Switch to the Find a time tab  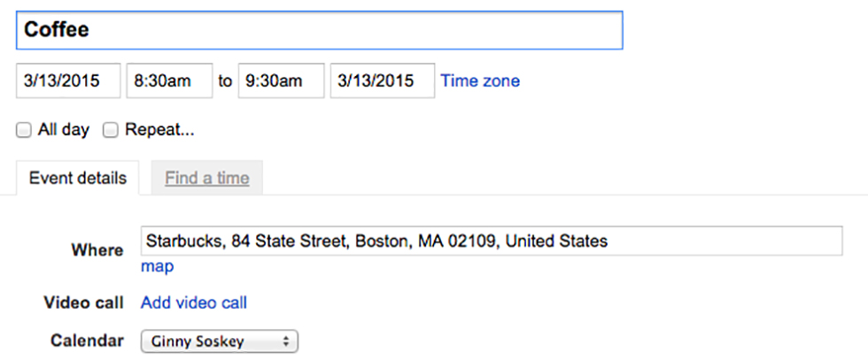[x=206, y=178]
